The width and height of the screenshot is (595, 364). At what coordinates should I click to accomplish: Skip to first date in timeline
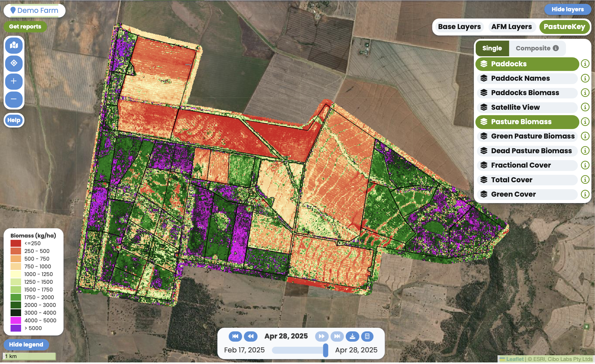coord(235,336)
